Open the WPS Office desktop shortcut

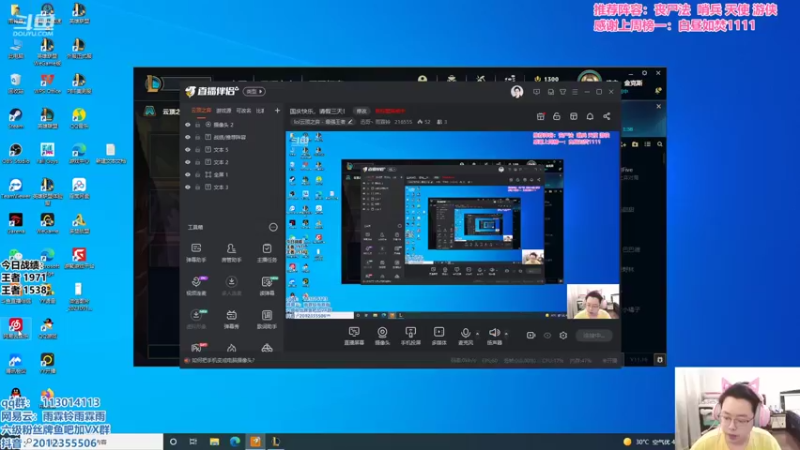point(47,84)
